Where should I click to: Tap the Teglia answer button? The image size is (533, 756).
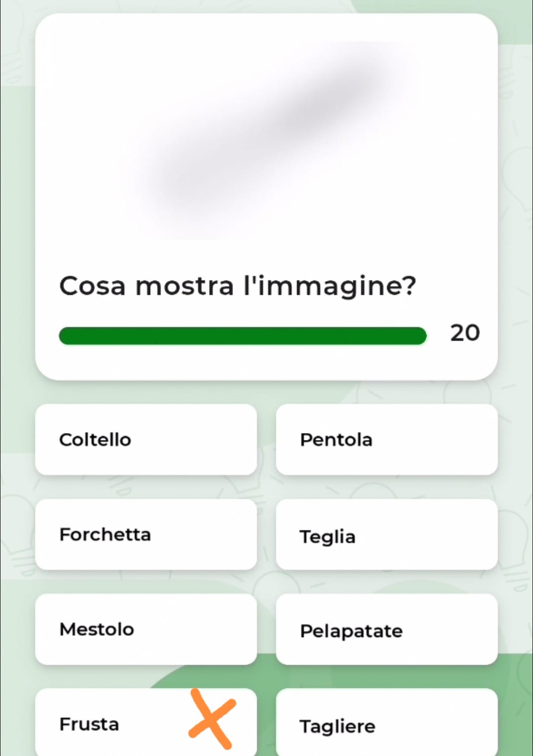coord(386,535)
